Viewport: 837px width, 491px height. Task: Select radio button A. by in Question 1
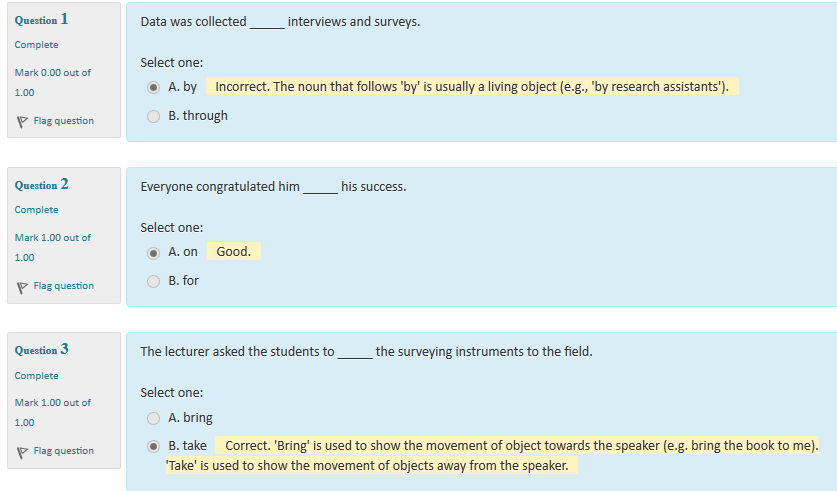pyautogui.click(x=153, y=88)
